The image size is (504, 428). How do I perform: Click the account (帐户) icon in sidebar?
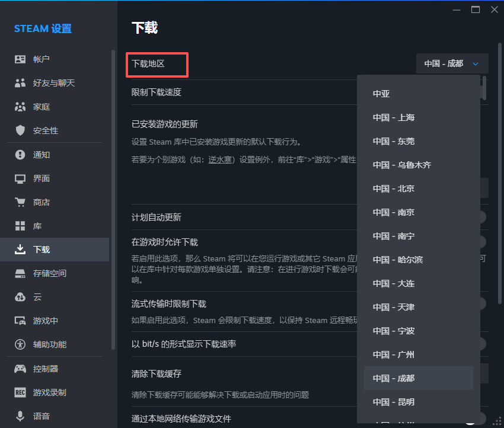[x=20, y=59]
